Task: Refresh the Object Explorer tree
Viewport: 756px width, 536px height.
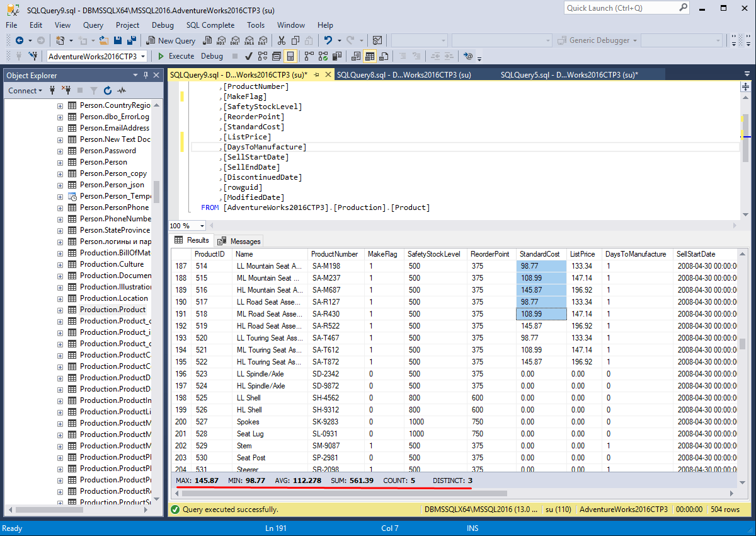Action: (x=107, y=91)
